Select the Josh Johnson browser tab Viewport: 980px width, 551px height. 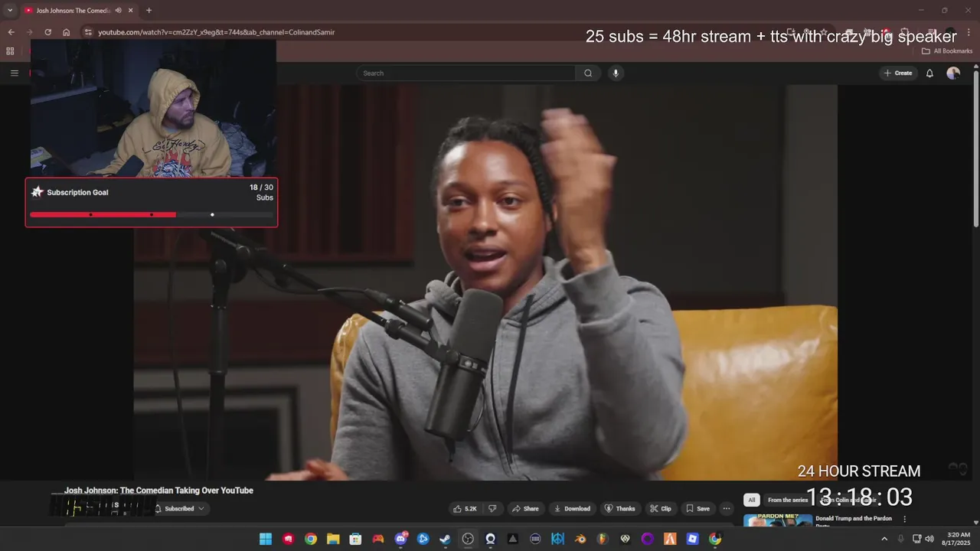pyautogui.click(x=79, y=11)
